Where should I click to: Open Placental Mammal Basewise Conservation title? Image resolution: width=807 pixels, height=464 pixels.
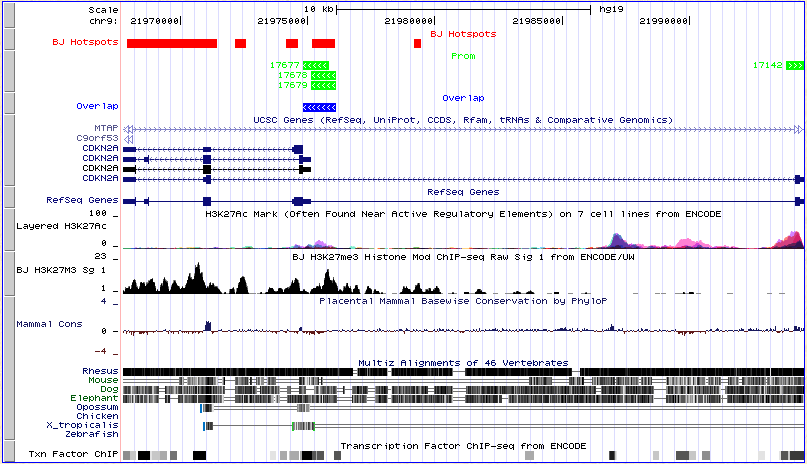pyautogui.click(x=463, y=299)
